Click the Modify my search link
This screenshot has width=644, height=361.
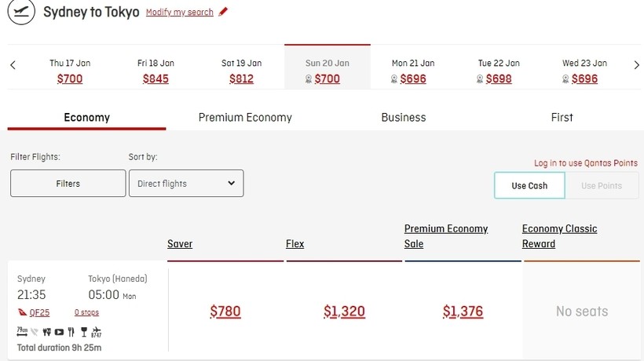coord(180,13)
